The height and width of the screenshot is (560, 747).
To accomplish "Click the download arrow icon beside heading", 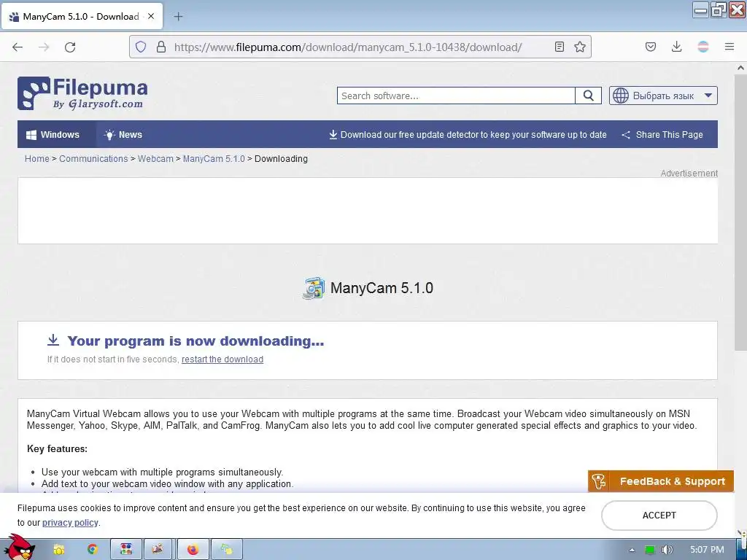I will coord(53,340).
